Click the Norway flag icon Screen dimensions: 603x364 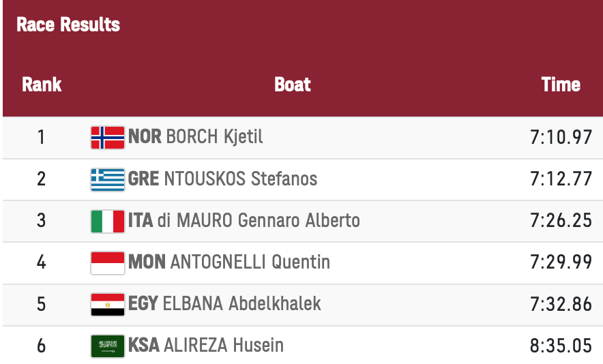(x=108, y=138)
